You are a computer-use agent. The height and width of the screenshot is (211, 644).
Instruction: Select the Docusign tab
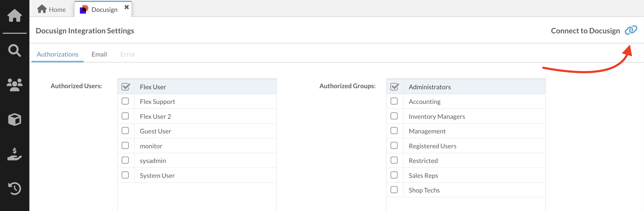tap(103, 9)
